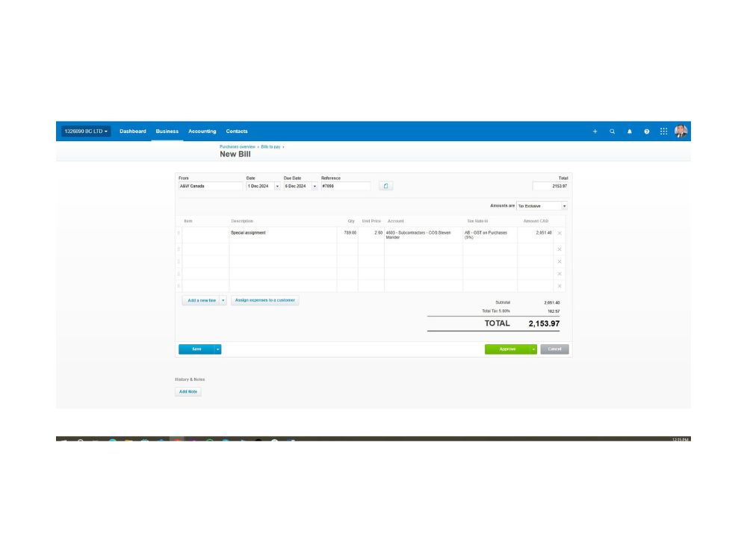This screenshot has width=747, height=560.
Task: Open the user profile avatar
Action: coord(681,131)
